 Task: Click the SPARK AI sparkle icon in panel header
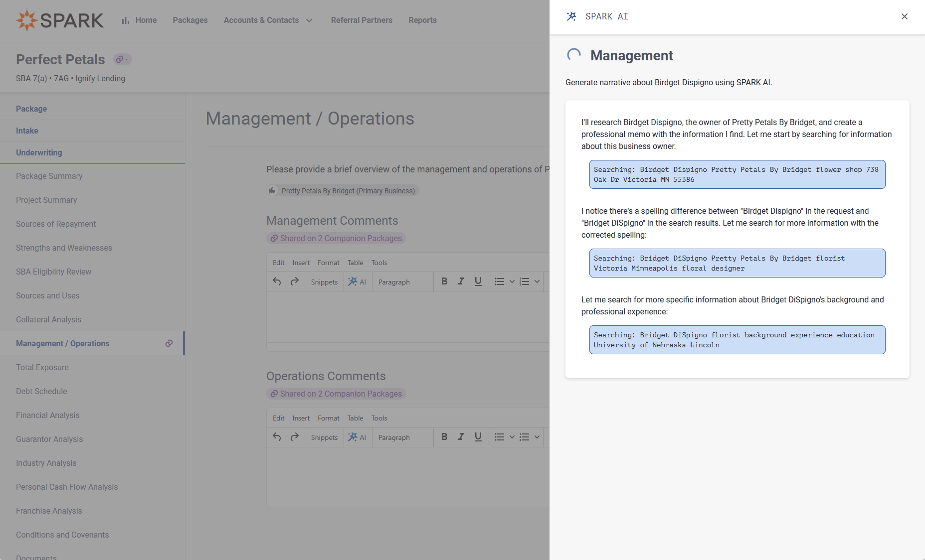coord(571,16)
